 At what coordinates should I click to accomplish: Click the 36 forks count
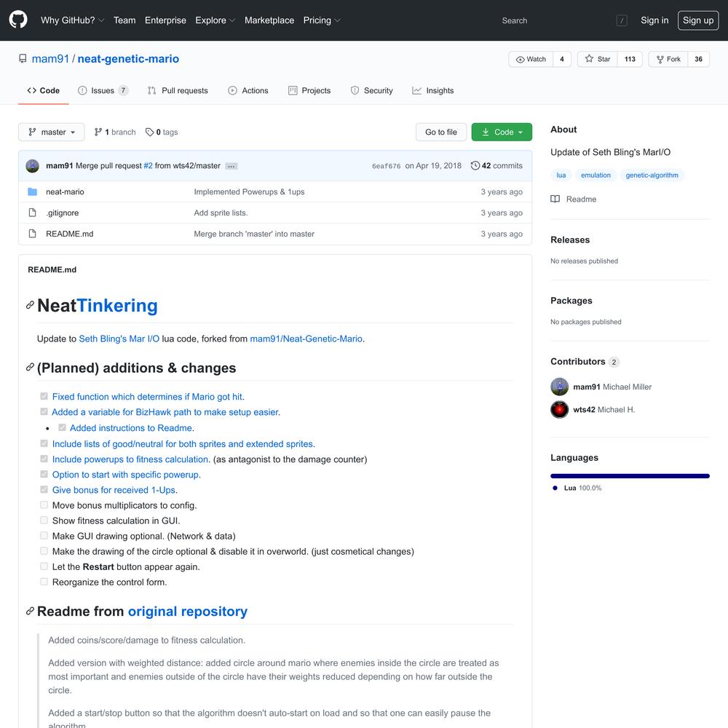[698, 59]
